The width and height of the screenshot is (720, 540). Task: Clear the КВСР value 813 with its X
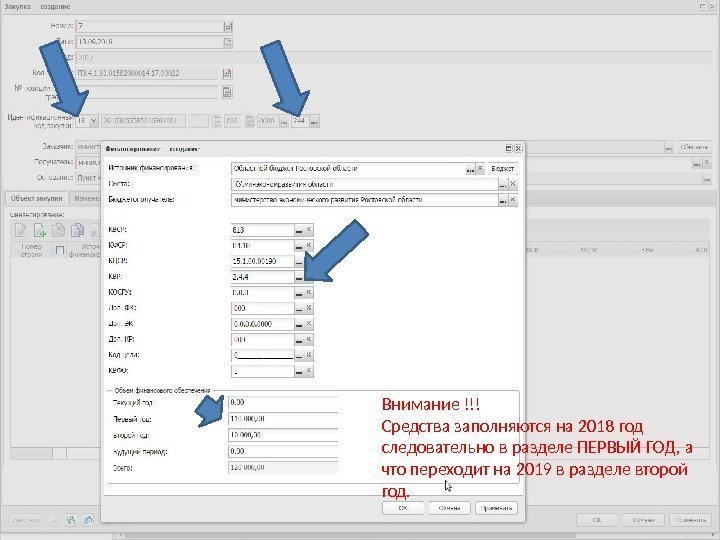coord(309,230)
